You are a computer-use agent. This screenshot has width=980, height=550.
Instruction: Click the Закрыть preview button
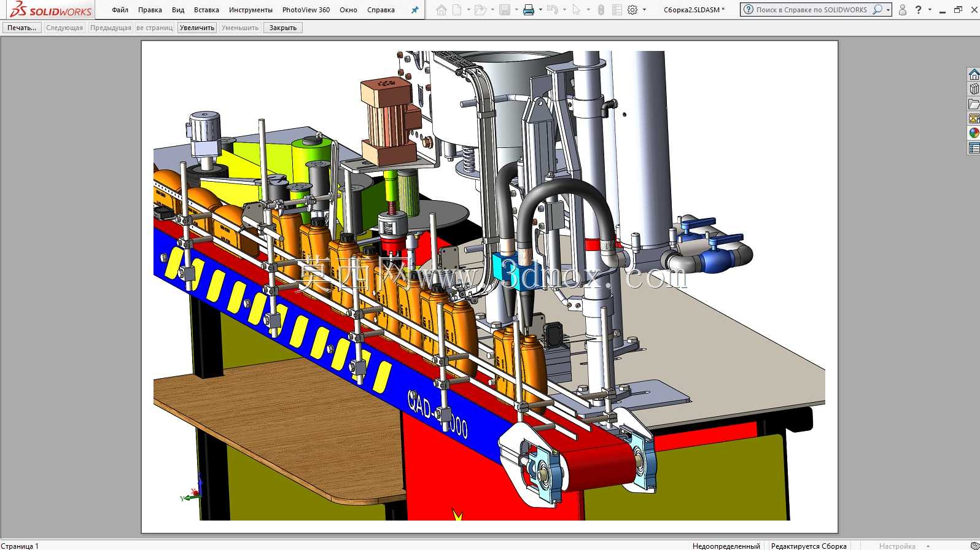(x=282, y=28)
